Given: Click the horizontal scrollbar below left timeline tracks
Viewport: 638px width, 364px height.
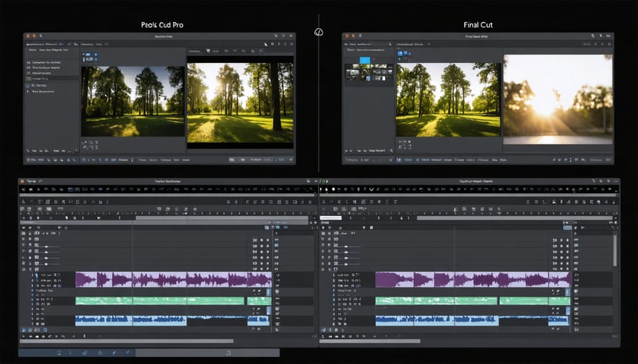Looking at the screenshot, I should [x=127, y=341].
